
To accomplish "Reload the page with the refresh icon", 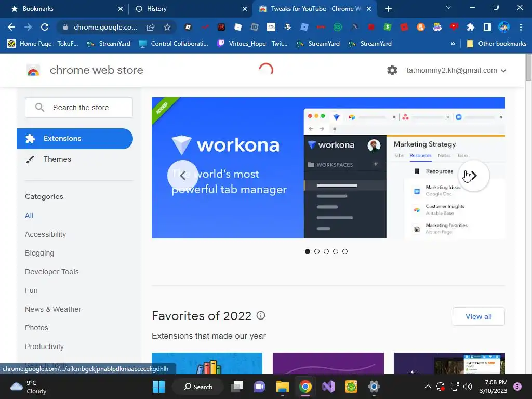I will (x=45, y=27).
